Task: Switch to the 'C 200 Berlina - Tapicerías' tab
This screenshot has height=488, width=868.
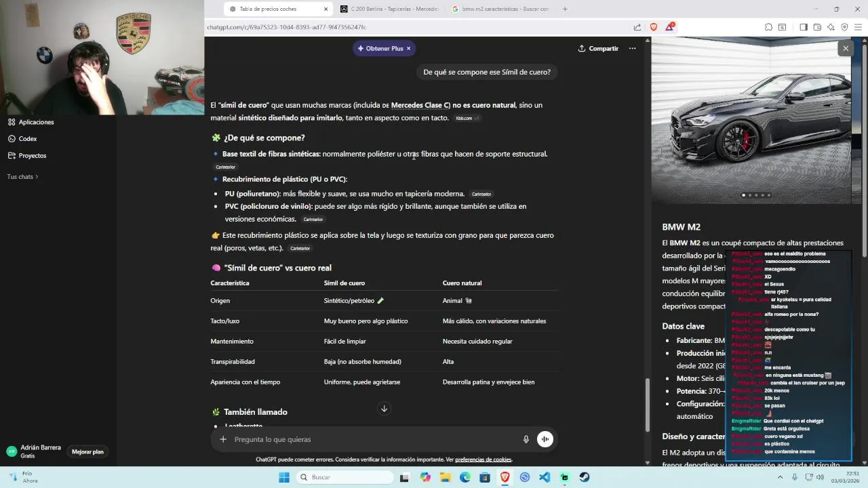Action: (390, 9)
